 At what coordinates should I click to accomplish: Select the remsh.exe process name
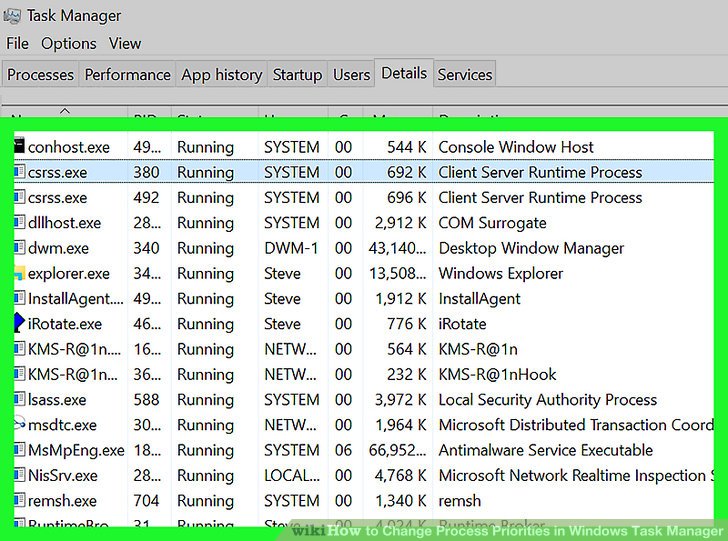[x=62, y=501]
